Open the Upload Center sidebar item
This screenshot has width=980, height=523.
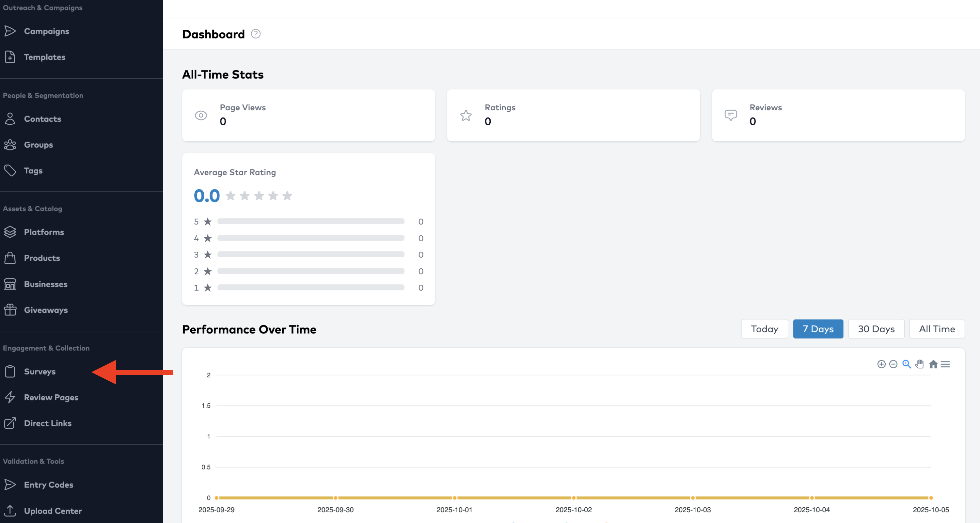(53, 511)
